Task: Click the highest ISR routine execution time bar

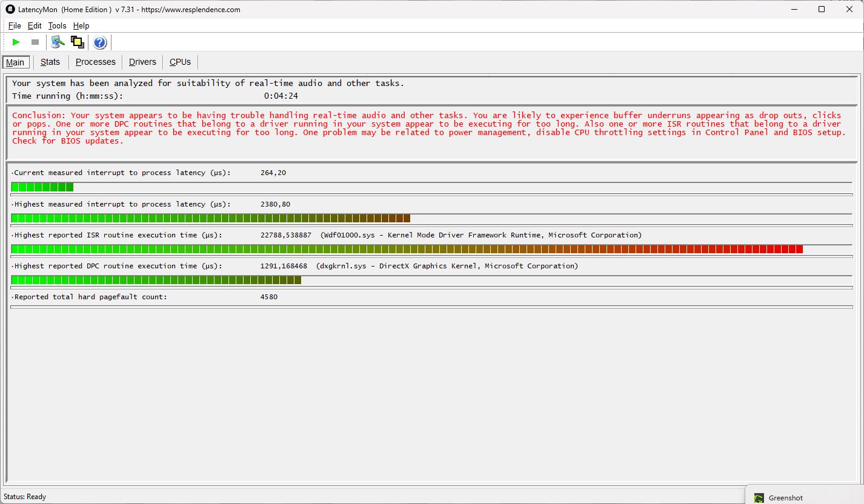Action: [407, 249]
